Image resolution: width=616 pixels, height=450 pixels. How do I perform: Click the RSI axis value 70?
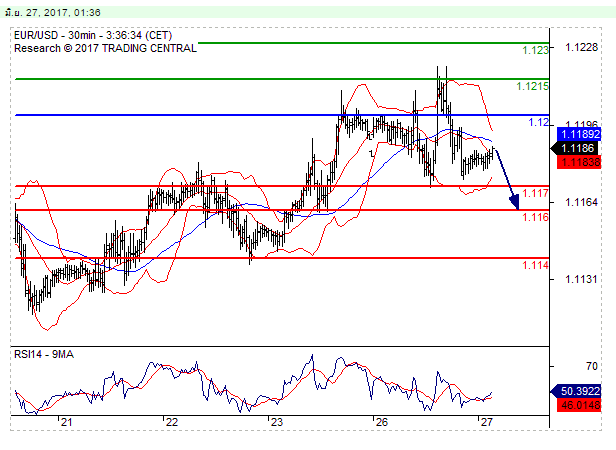592,366
